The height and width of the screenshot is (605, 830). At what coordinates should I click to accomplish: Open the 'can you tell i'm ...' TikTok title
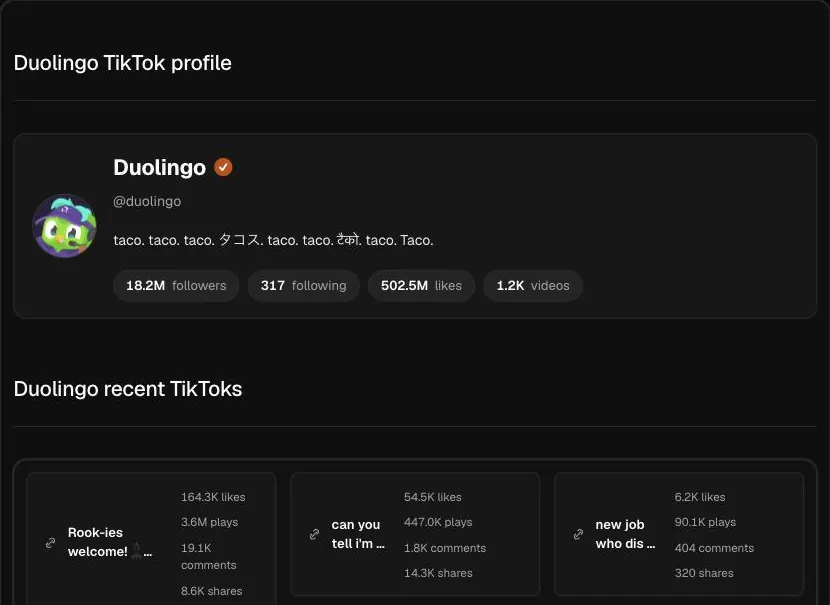coord(358,534)
